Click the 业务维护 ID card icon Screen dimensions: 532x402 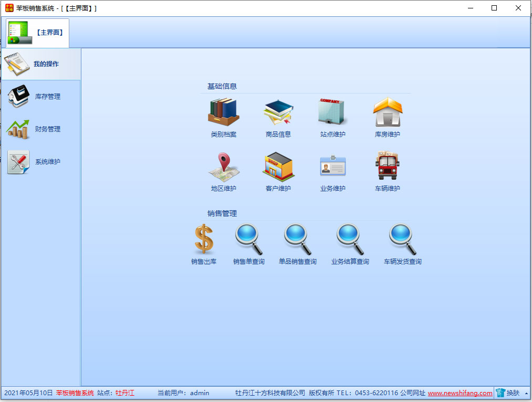pyautogui.click(x=332, y=167)
